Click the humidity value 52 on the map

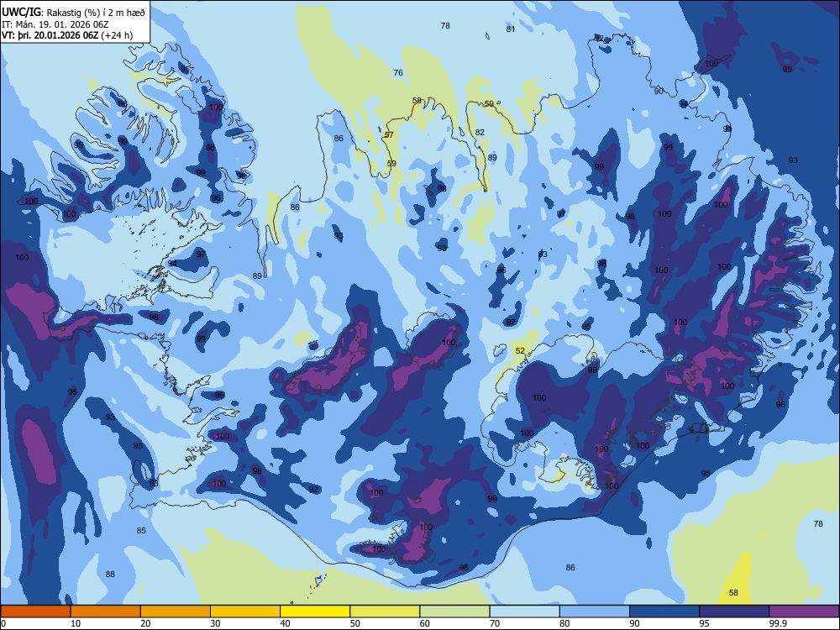(x=520, y=351)
